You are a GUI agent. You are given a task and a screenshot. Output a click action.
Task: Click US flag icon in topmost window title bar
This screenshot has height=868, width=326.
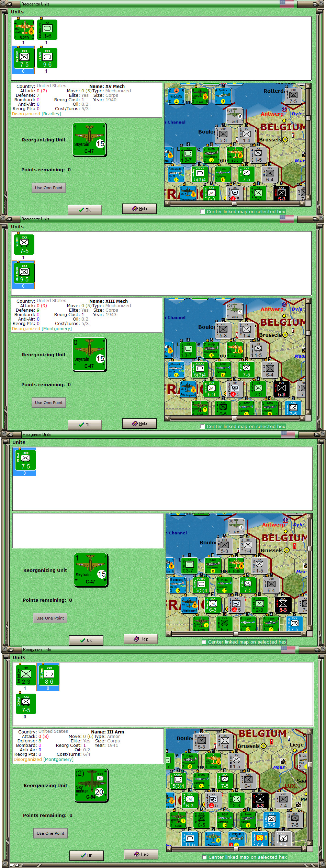(286, 4)
